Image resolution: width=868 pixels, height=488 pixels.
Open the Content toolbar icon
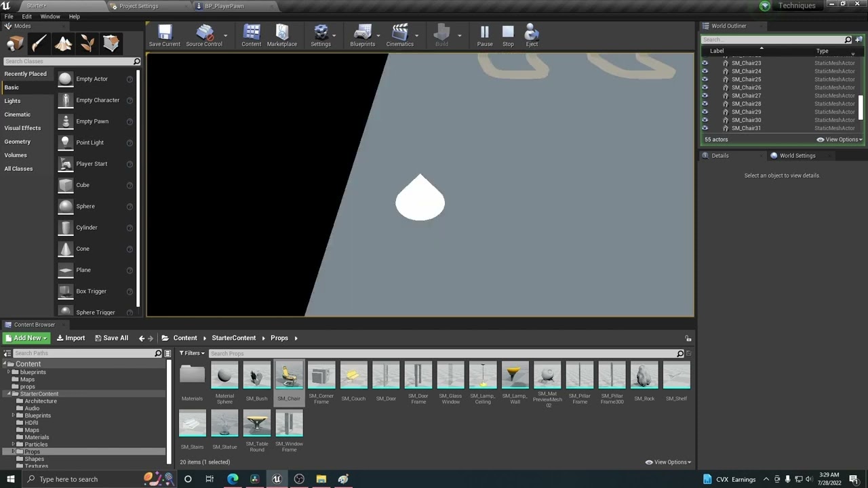click(x=252, y=36)
